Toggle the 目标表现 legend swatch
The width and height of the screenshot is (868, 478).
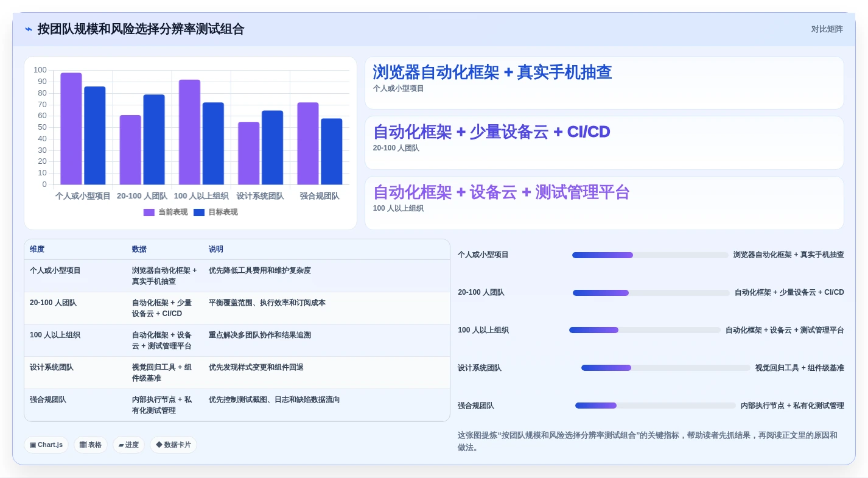click(199, 213)
